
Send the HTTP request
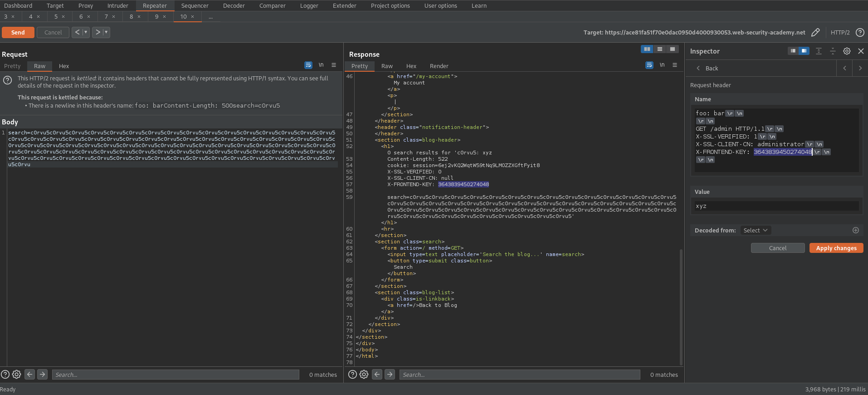[18, 32]
